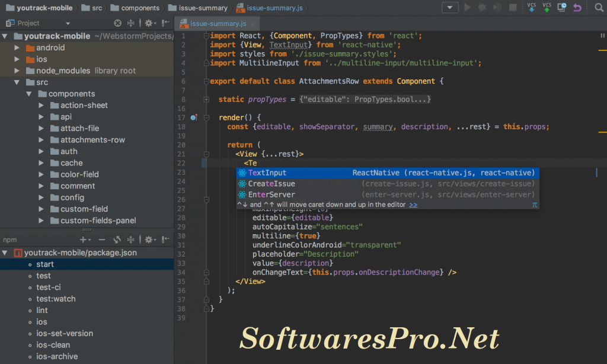The width and height of the screenshot is (607, 364).
Task: Run the start npm script
Action: pos(43,264)
